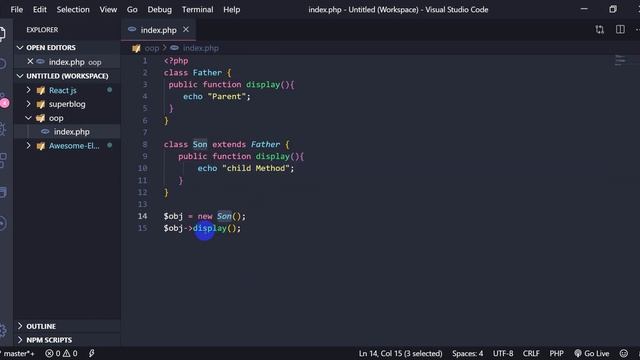Expand the superblog folder
Viewport: 640px width, 360px height.
coord(29,104)
